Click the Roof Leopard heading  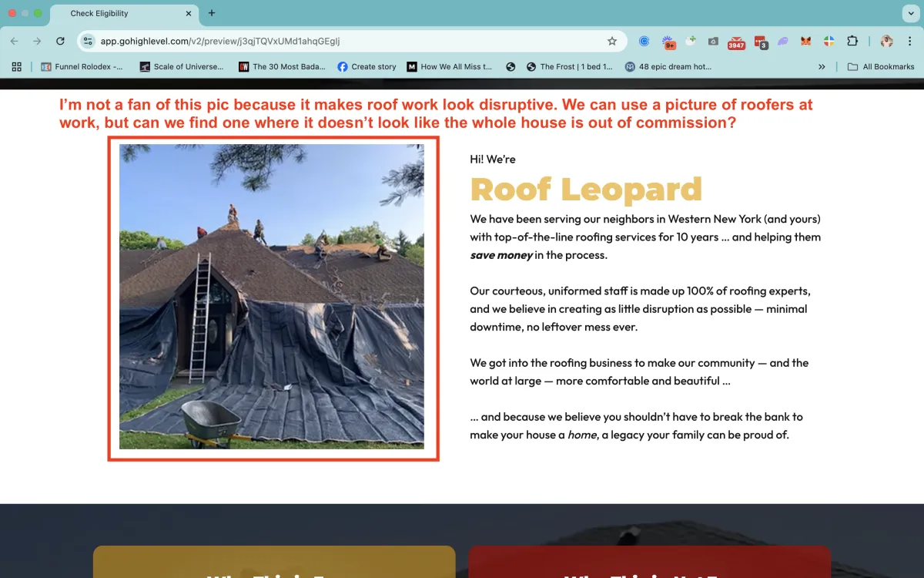coord(586,189)
